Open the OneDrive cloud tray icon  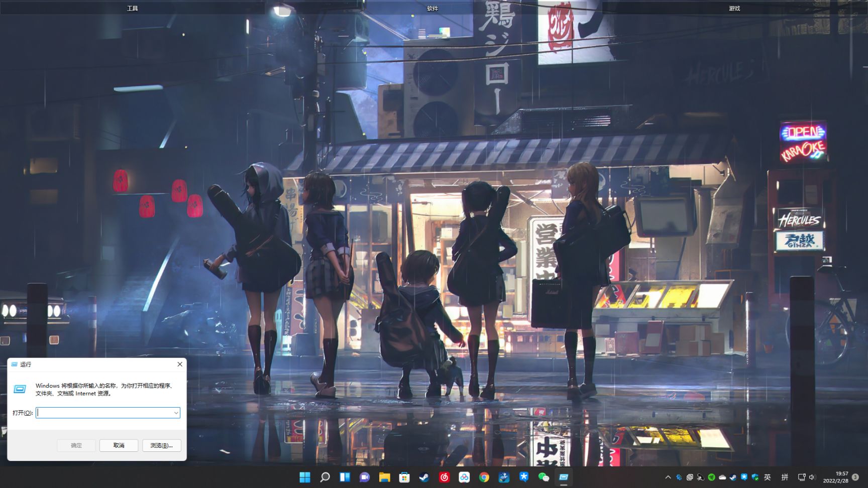pyautogui.click(x=722, y=477)
